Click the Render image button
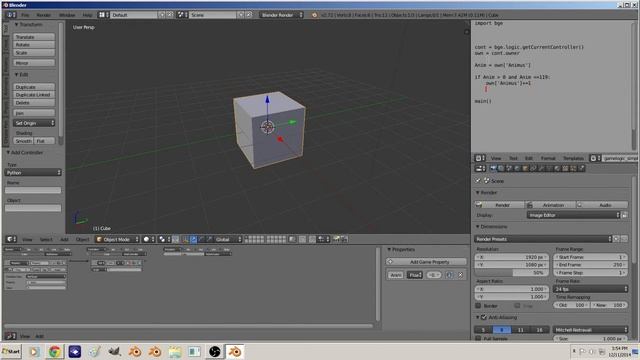The height and width of the screenshot is (360, 640). coord(500,205)
